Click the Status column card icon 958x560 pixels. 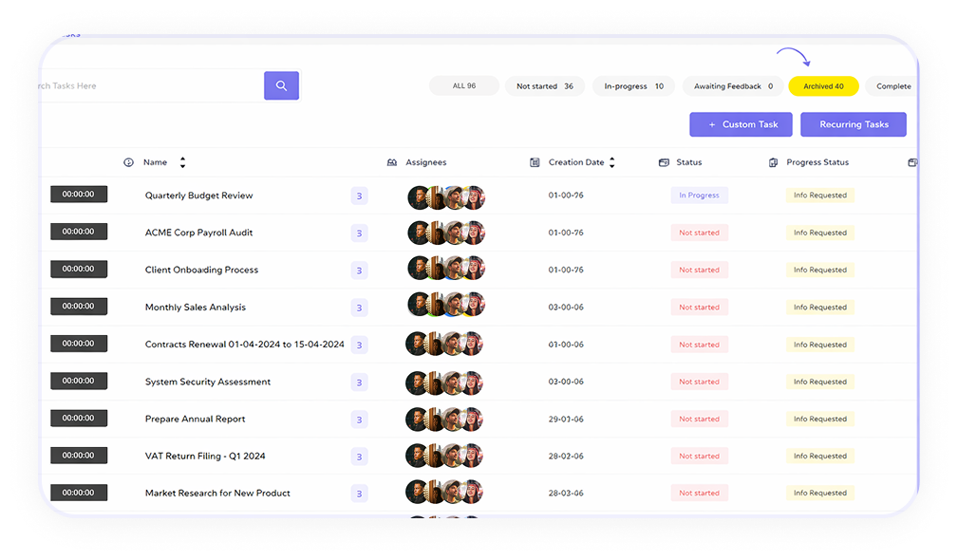point(664,162)
